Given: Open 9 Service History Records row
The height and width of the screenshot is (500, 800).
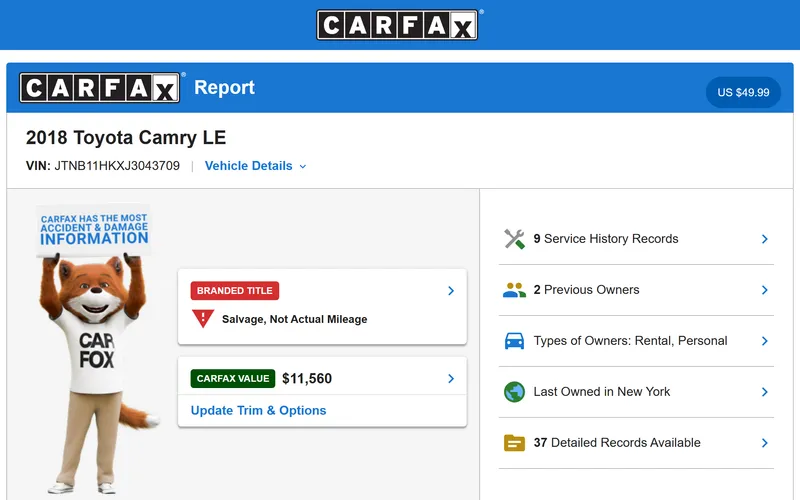Looking at the screenshot, I should [x=636, y=239].
